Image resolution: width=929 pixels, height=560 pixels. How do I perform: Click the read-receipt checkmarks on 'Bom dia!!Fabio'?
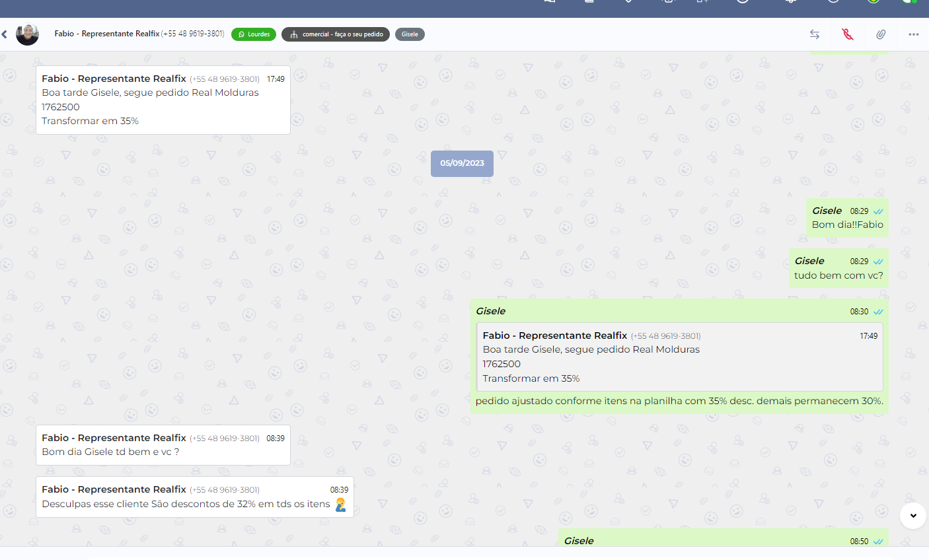[x=878, y=212]
